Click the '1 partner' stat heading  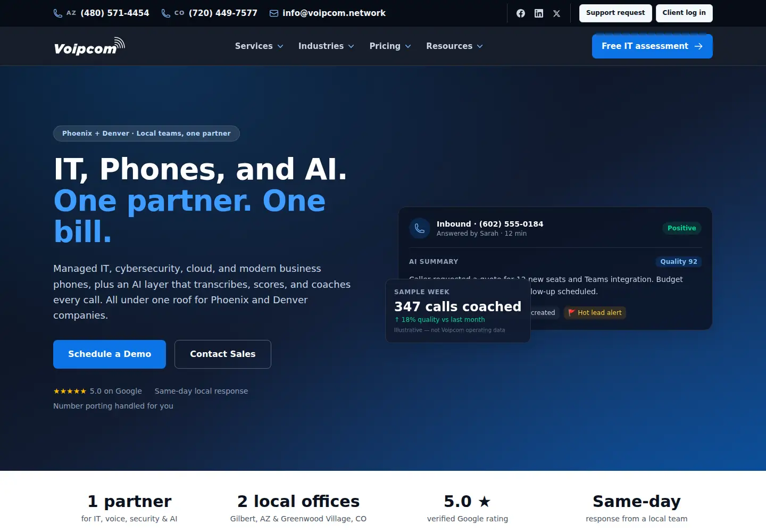(x=129, y=501)
